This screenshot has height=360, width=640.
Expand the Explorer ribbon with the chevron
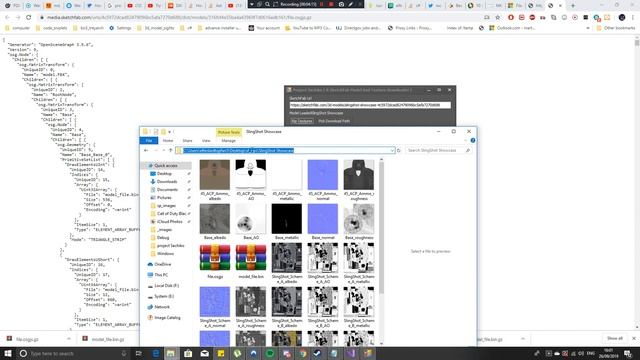(466, 140)
